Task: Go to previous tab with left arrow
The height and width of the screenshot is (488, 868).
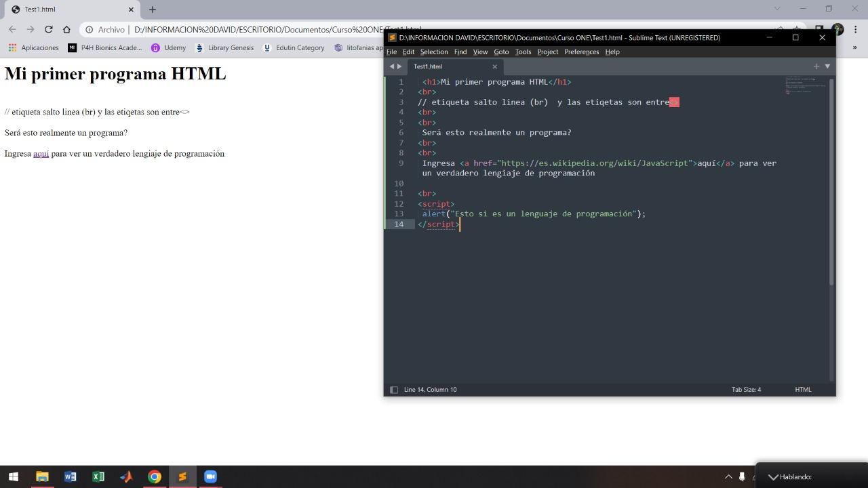Action: point(391,66)
